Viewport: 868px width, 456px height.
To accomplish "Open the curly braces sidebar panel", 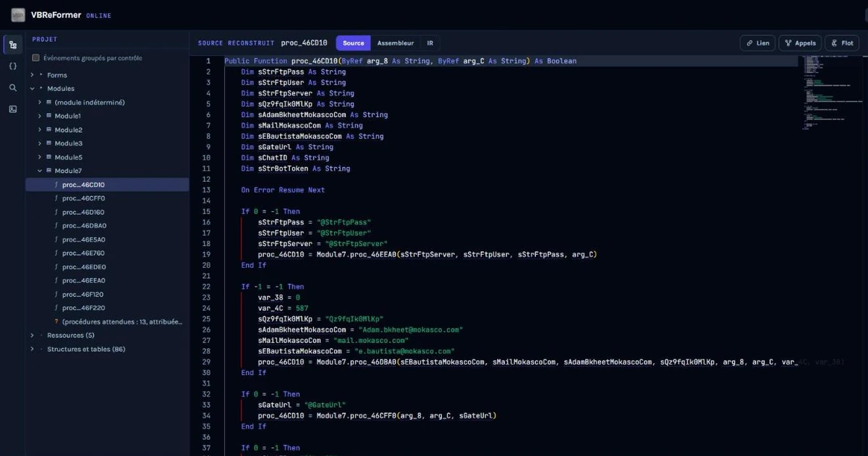I will (x=13, y=66).
